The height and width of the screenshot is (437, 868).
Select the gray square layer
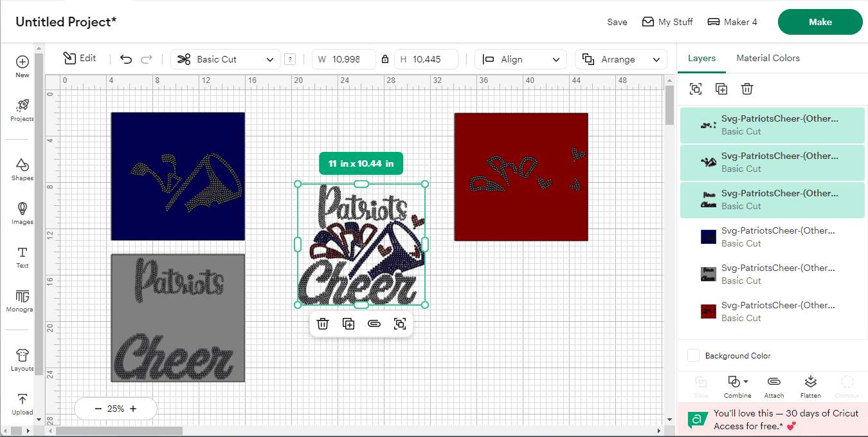(x=772, y=274)
